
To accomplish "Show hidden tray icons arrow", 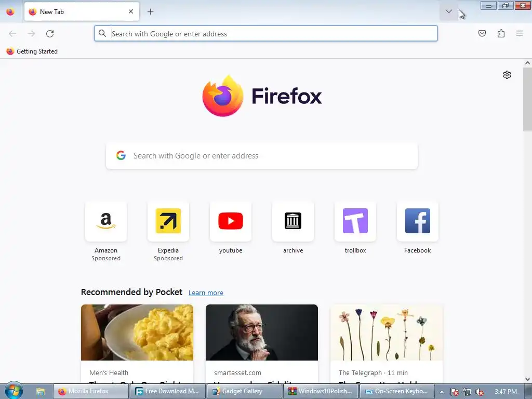I will 442,392.
